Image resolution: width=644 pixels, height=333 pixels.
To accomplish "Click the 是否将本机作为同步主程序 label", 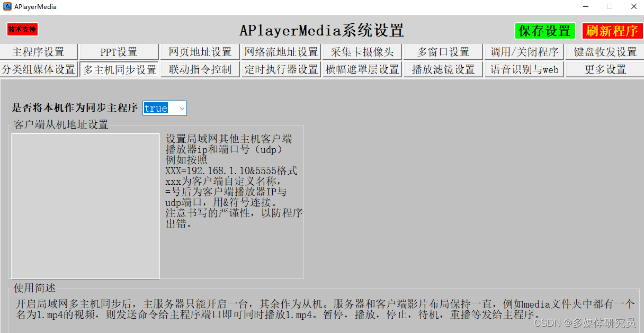I will pos(75,107).
